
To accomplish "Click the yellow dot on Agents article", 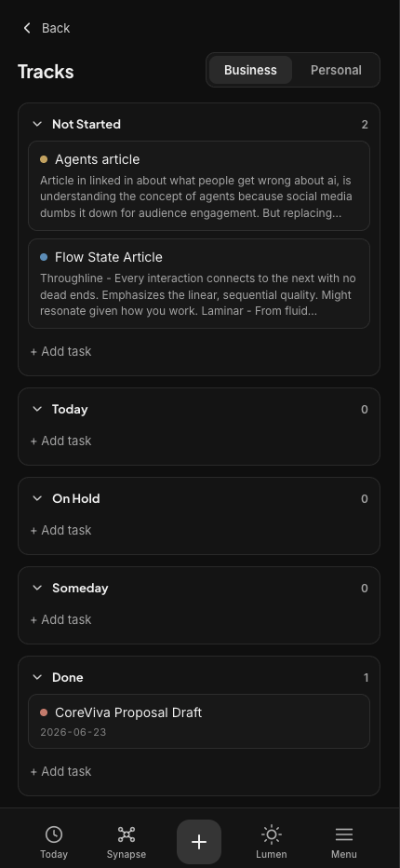I will click(44, 159).
